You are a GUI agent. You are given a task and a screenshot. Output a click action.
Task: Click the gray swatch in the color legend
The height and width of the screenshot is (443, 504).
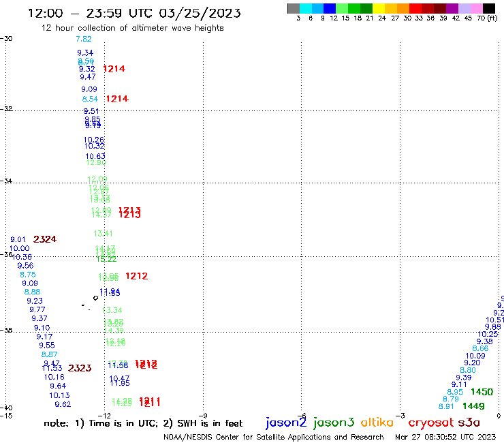pos(294,8)
